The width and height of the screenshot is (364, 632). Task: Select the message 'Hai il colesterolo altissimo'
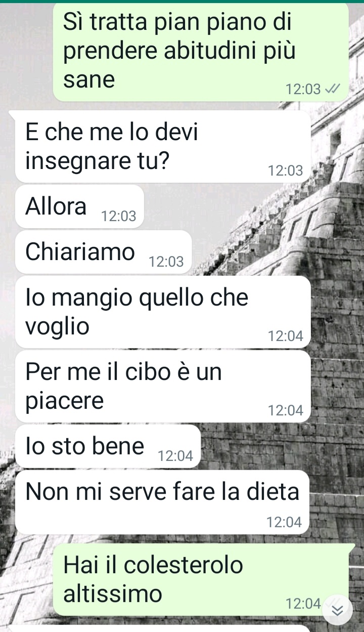(x=201, y=579)
